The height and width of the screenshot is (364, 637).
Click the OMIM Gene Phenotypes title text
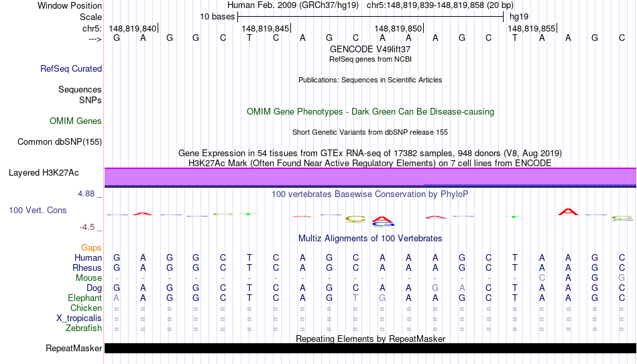pyautogui.click(x=370, y=112)
